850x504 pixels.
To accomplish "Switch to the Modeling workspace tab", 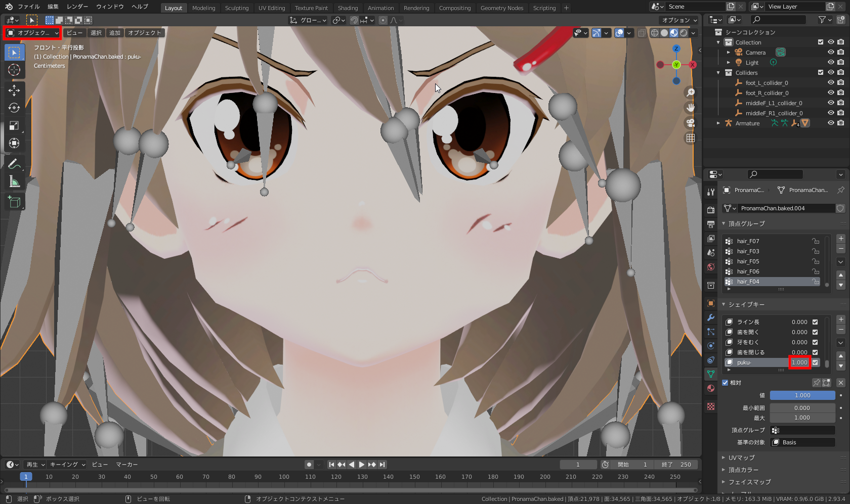I will coord(204,8).
